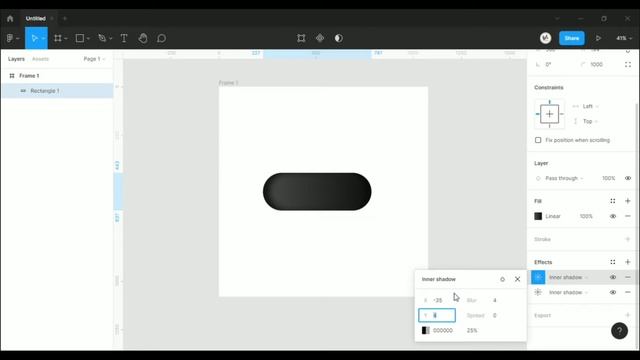This screenshot has height=360, width=640.
Task: Select the Text tool
Action: (124, 38)
